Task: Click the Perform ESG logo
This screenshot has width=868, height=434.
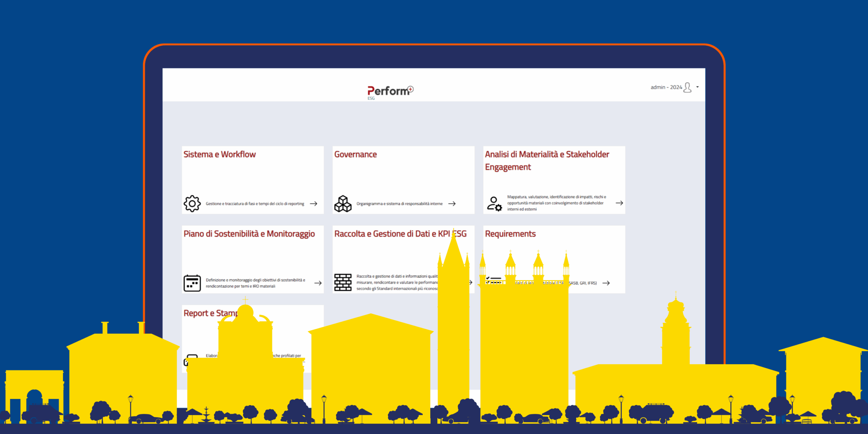Action: [x=390, y=92]
